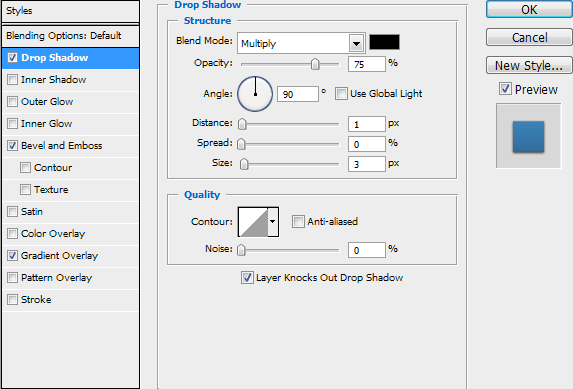Confirm with the OK button

(x=529, y=9)
